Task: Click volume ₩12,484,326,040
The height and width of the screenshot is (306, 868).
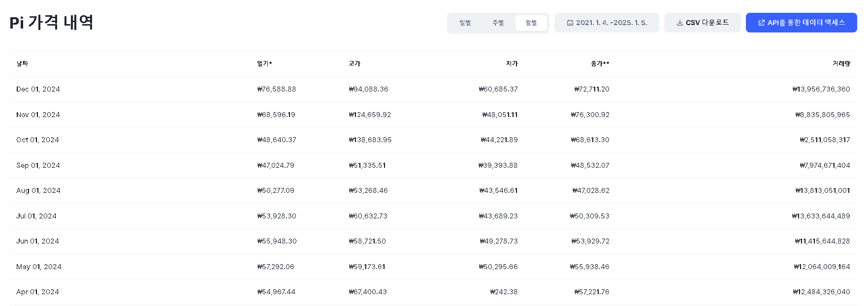Action: pos(822,292)
